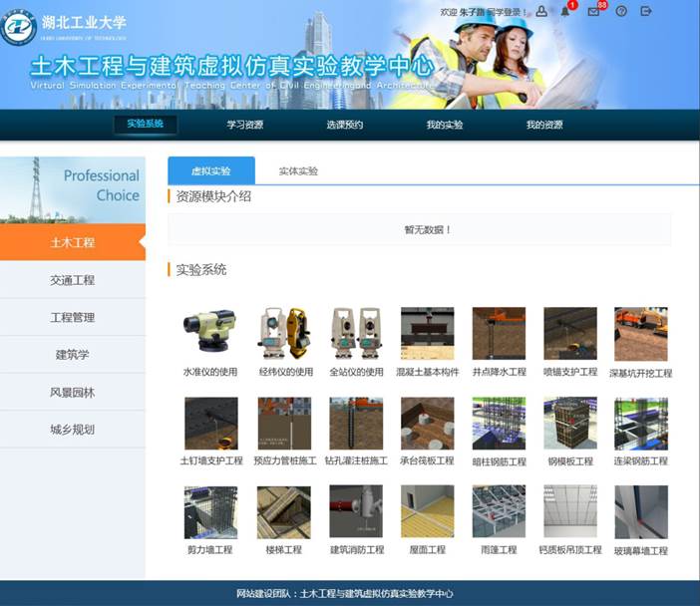
Task: Select 交通工程 in the sidebar
Action: pos(73,280)
